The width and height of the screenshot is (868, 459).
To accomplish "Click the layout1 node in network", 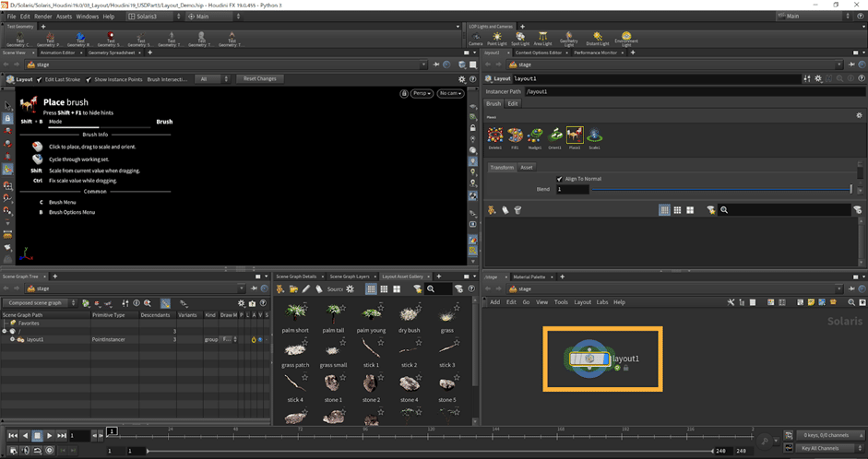I will [590, 359].
